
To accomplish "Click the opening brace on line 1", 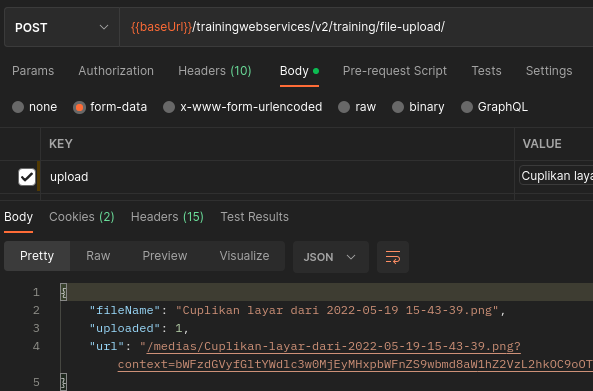I will tap(64, 292).
